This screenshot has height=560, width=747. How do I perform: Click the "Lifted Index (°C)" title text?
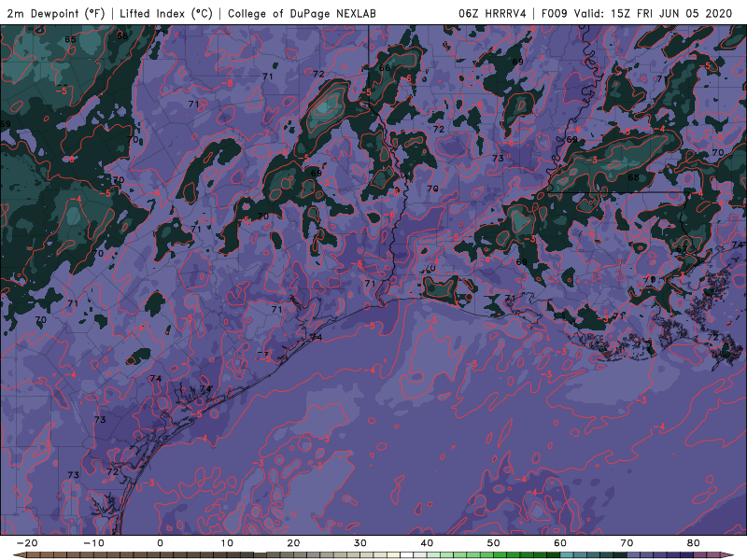point(166,14)
